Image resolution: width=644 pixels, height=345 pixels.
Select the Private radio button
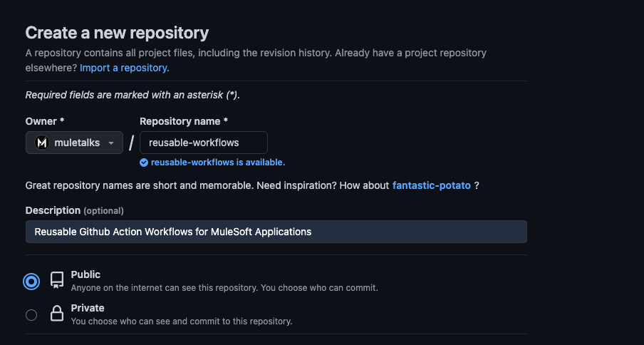pos(31,315)
